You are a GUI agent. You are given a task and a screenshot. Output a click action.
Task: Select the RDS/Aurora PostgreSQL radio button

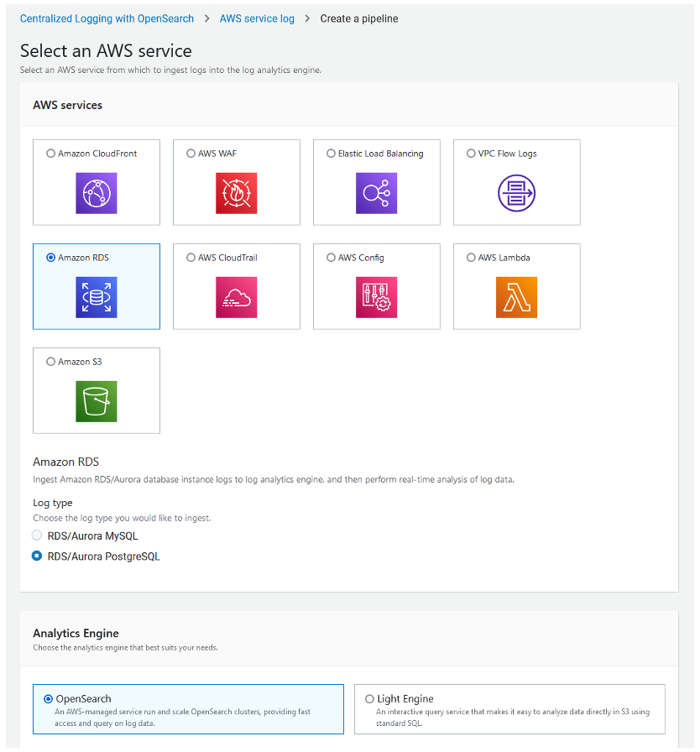[x=37, y=556]
